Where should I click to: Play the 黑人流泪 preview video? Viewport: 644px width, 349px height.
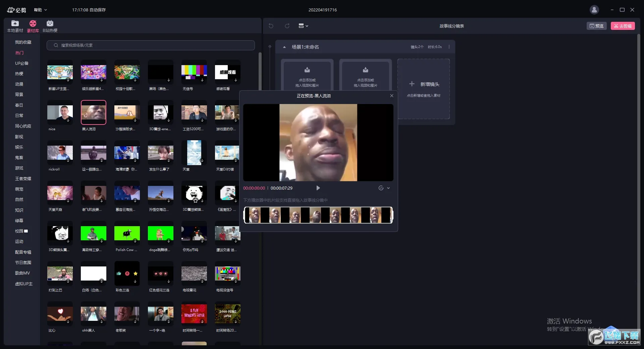click(318, 188)
